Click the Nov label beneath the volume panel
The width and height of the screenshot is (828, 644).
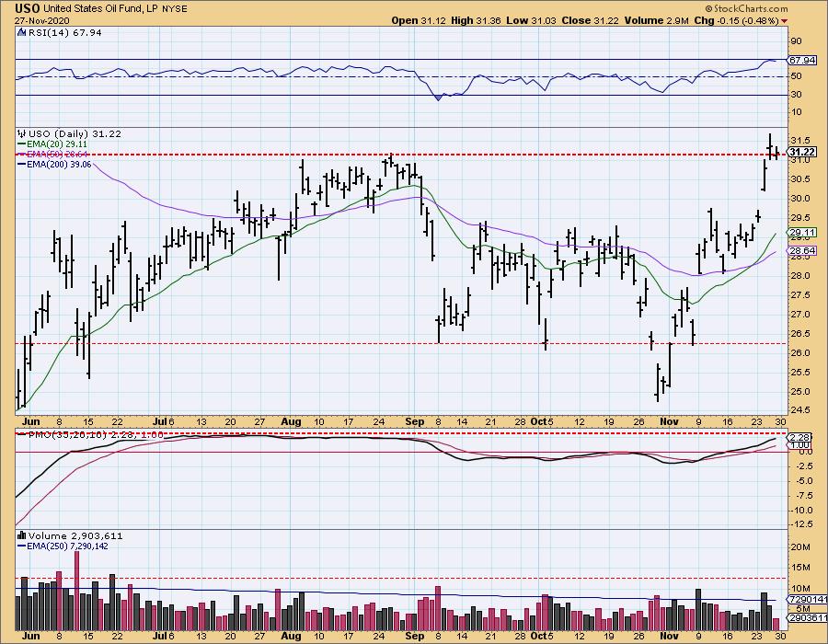tap(669, 636)
